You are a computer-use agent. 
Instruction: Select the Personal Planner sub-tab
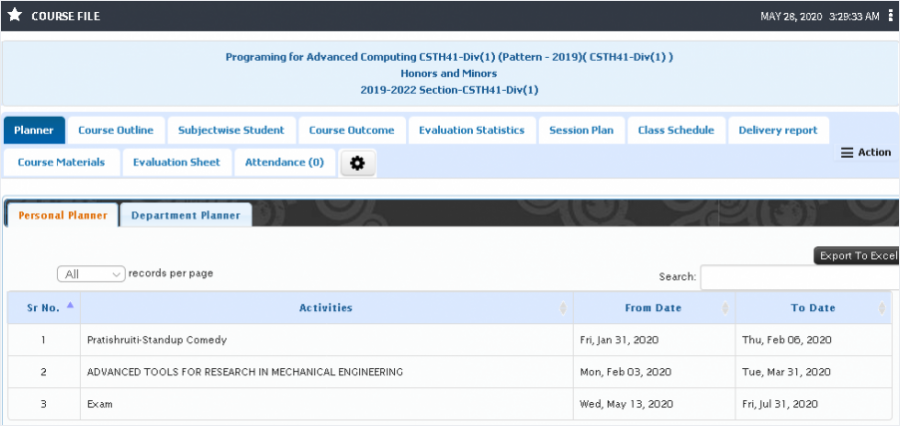[x=63, y=215]
